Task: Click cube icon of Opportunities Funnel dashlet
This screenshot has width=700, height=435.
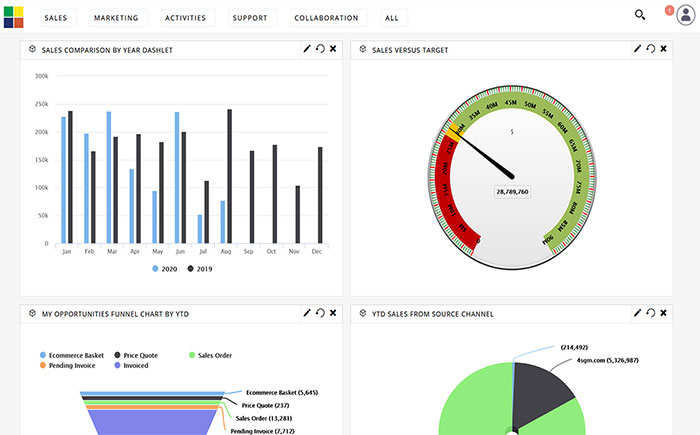Action: 32,313
